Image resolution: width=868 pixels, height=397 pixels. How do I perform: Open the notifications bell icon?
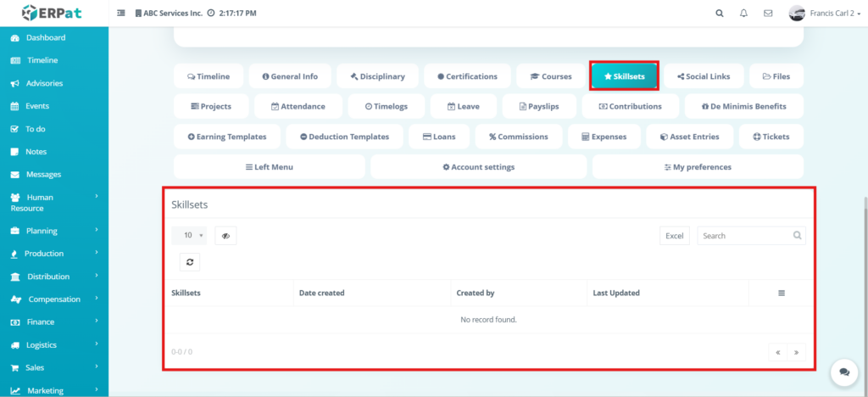click(x=744, y=14)
